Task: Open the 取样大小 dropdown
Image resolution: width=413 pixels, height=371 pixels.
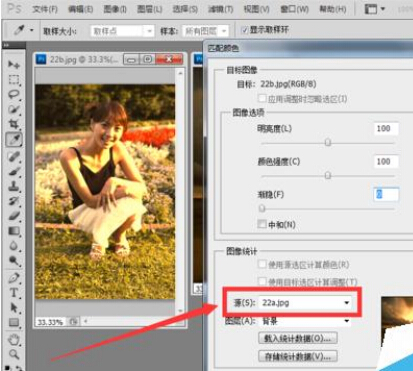Action: coord(122,31)
